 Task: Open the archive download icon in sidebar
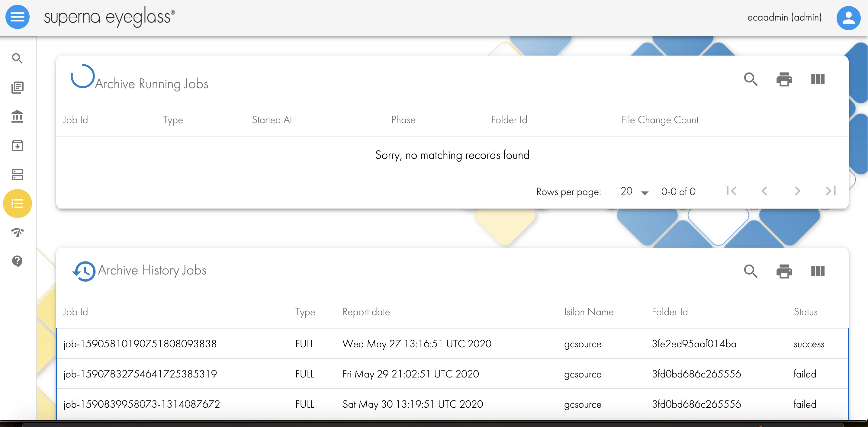(17, 146)
